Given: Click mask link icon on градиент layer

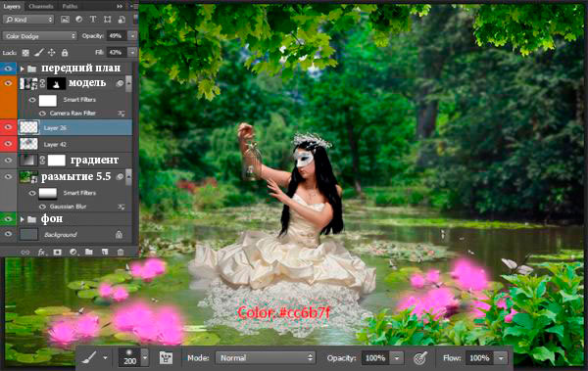Looking at the screenshot, I should coord(42,161).
